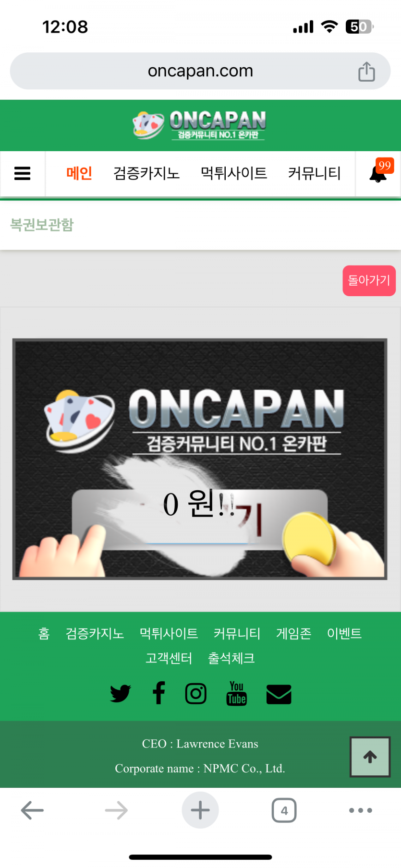Tap the share icon in address bar

click(366, 71)
